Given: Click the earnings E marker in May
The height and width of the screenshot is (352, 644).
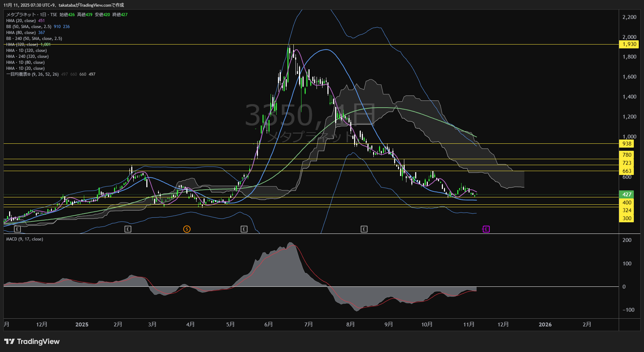Looking at the screenshot, I should pos(244,229).
